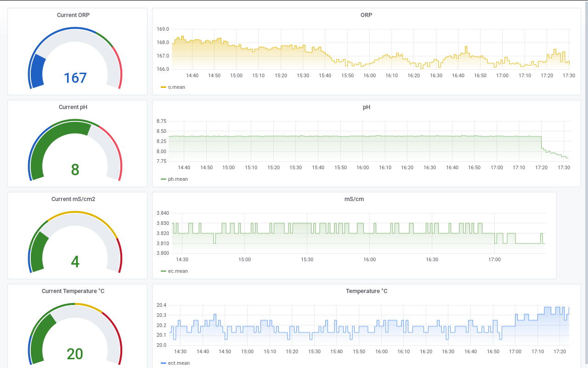
Task: Click the temperature gauge value 20
Action: (x=75, y=354)
